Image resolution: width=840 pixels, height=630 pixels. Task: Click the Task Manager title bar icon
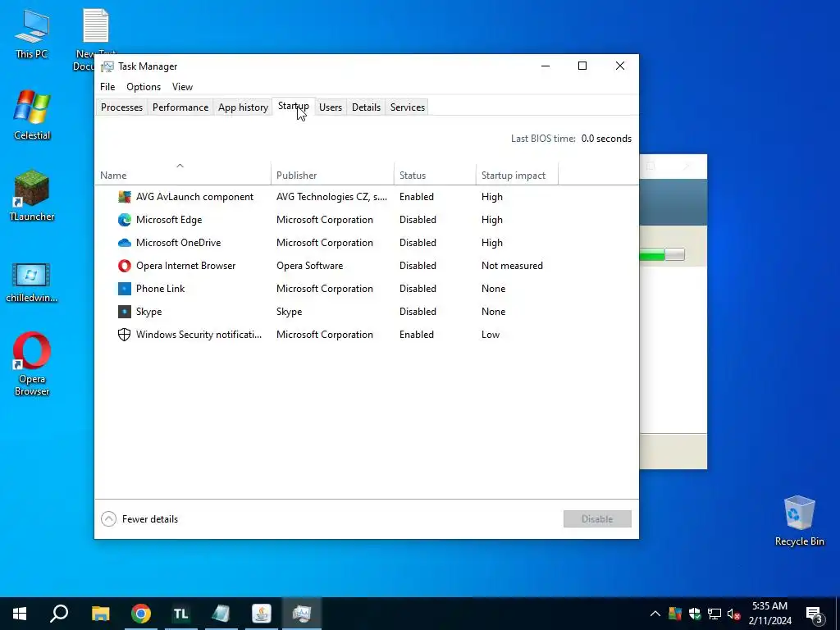click(x=107, y=66)
